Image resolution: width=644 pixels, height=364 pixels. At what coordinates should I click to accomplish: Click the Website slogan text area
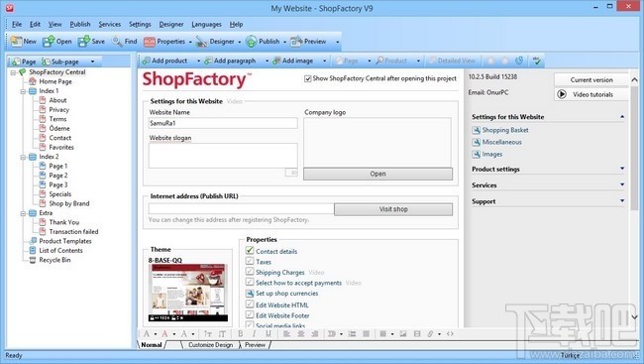point(223,156)
